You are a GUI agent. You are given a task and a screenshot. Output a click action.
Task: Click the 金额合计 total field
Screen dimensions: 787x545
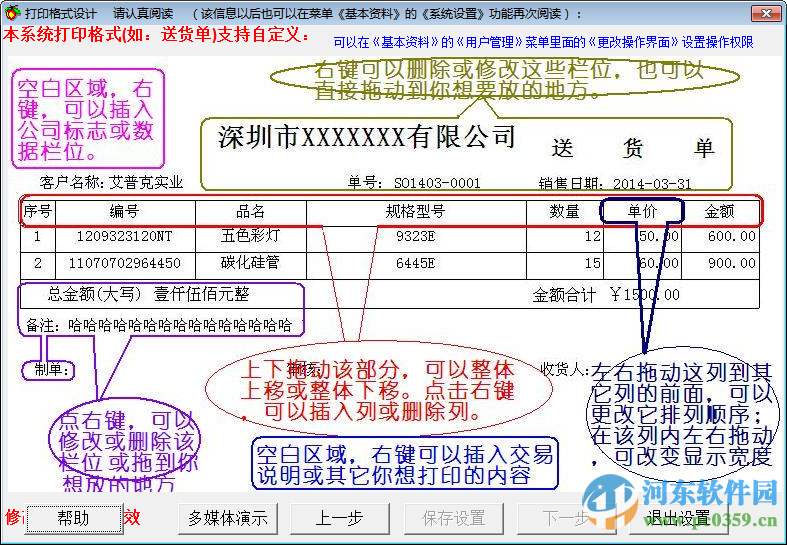[606, 295]
